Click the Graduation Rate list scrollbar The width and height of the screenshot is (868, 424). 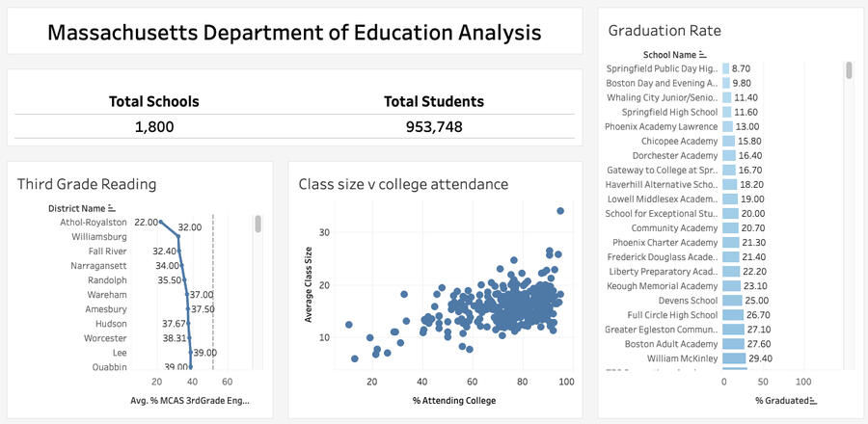coord(849,71)
